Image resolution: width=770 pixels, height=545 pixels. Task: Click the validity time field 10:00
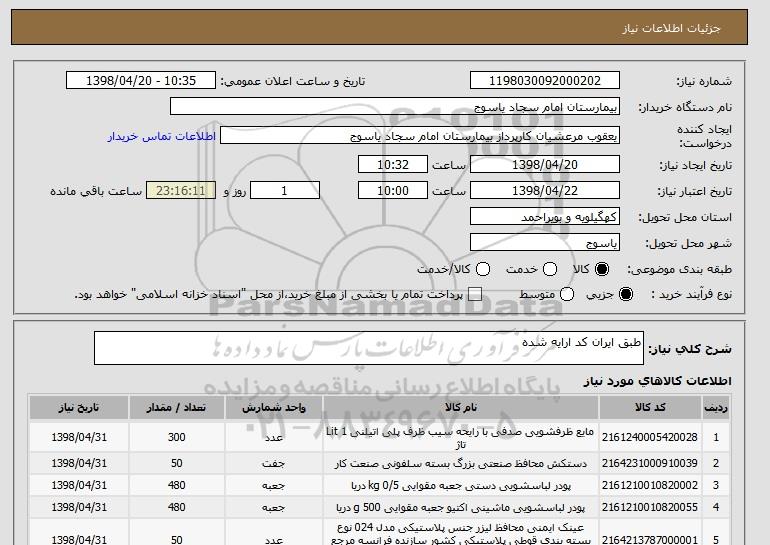(x=393, y=191)
